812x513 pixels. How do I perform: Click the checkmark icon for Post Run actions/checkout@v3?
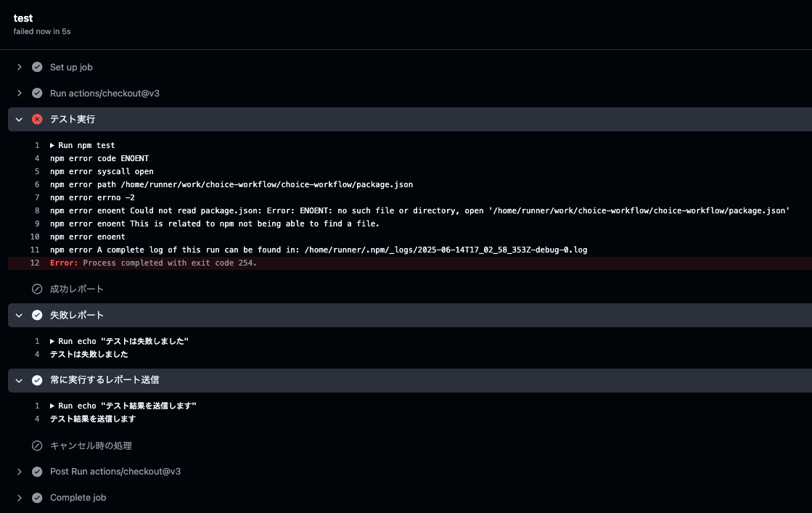coord(37,472)
